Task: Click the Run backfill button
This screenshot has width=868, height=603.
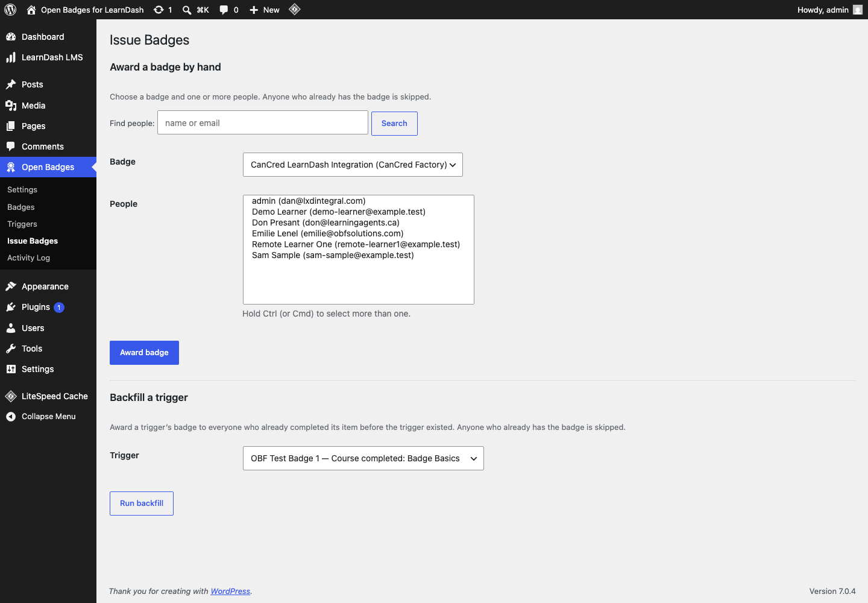Action: 142,504
